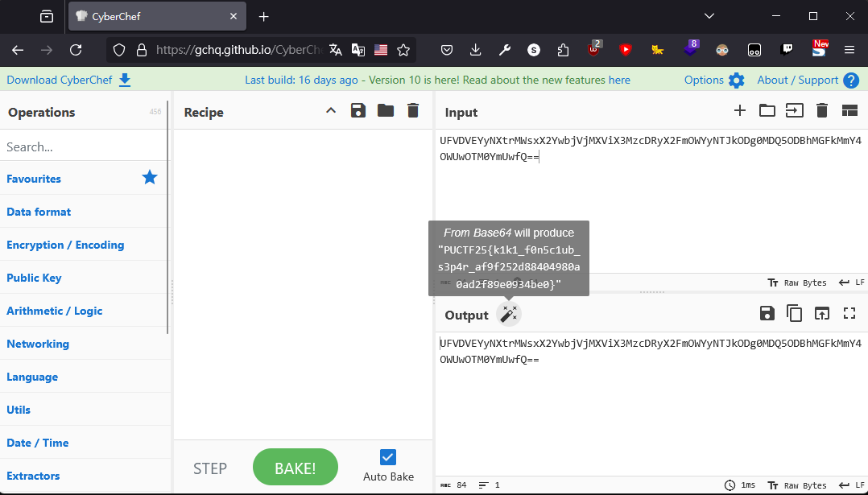This screenshot has height=495, width=868.
Task: Show site security shield info
Action: 119,50
